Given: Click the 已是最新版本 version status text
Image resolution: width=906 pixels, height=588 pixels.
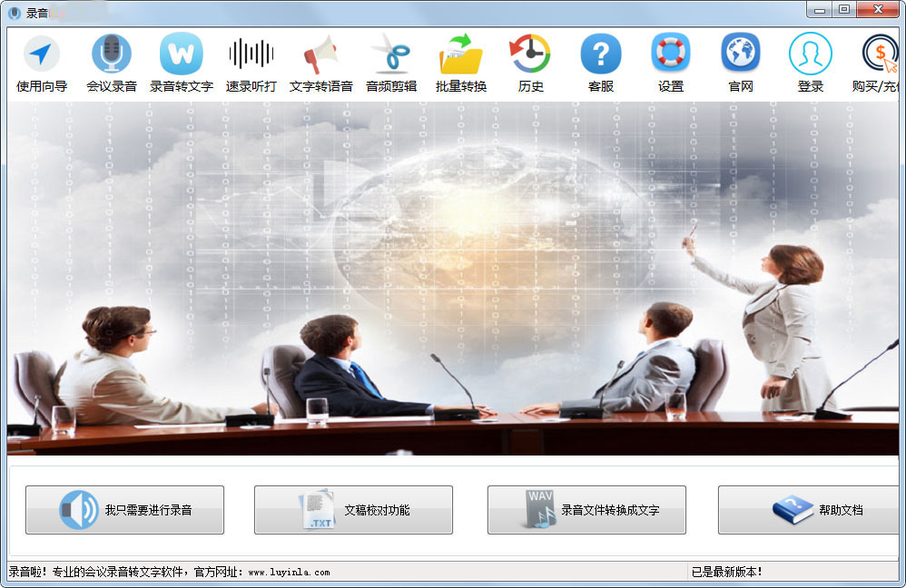Looking at the screenshot, I should tap(726, 573).
